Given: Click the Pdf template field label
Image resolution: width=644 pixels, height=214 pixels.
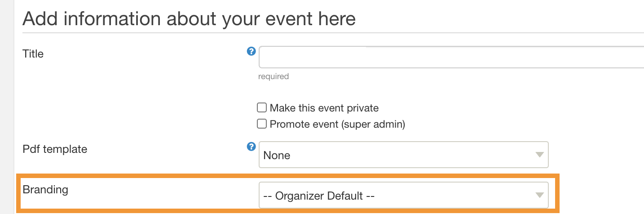Looking at the screenshot, I should point(55,149).
